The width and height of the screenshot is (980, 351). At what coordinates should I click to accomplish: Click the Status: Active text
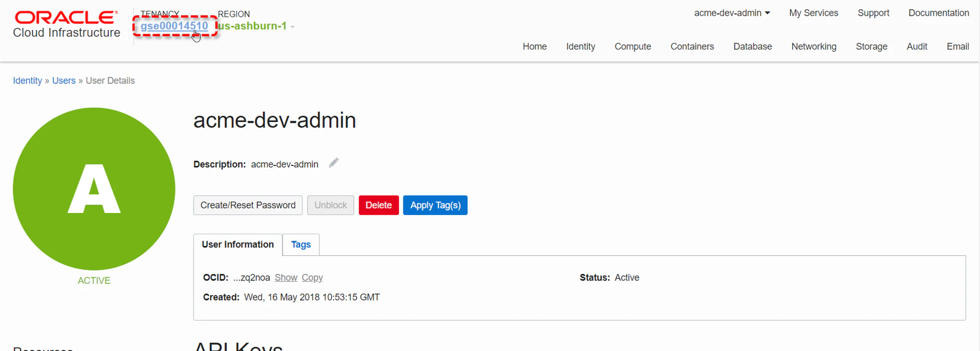click(609, 278)
